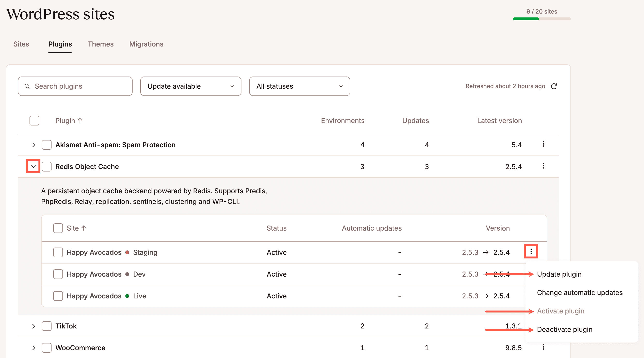Open the kebab menu for Akismet Anti-spam

(x=543, y=145)
